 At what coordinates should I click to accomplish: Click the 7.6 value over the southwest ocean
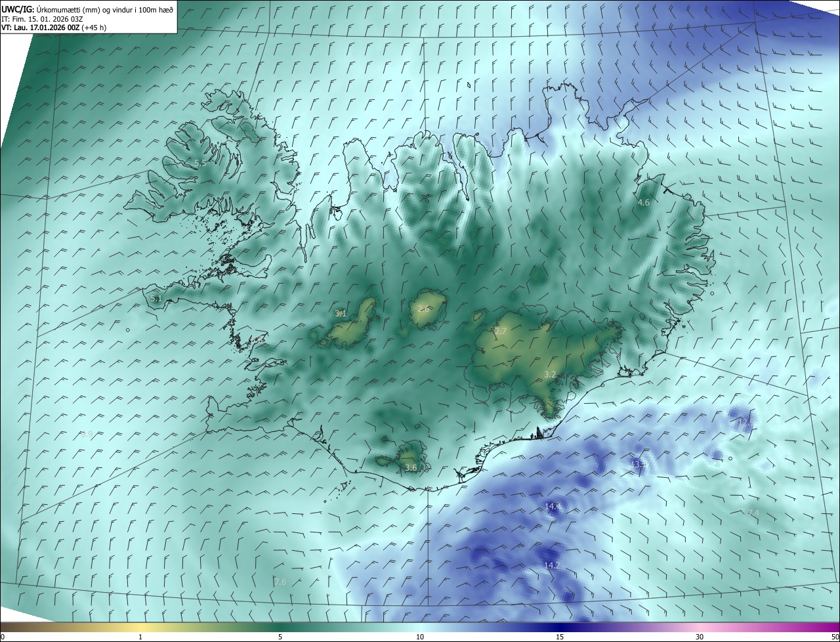280,582
